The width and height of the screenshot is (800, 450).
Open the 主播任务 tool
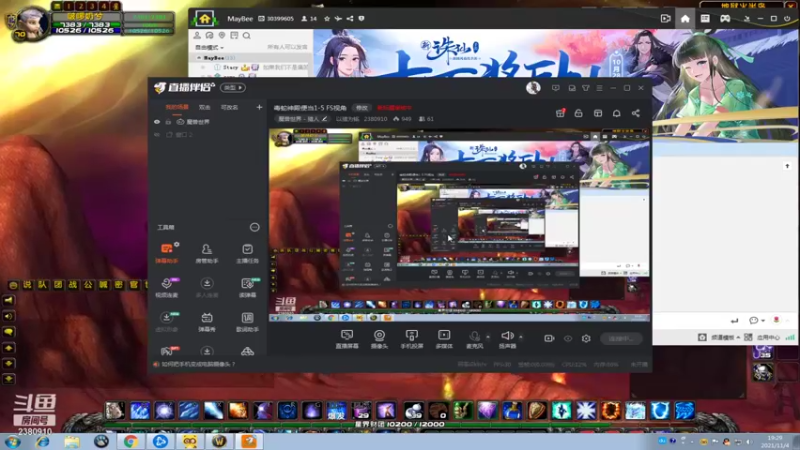coord(247,253)
